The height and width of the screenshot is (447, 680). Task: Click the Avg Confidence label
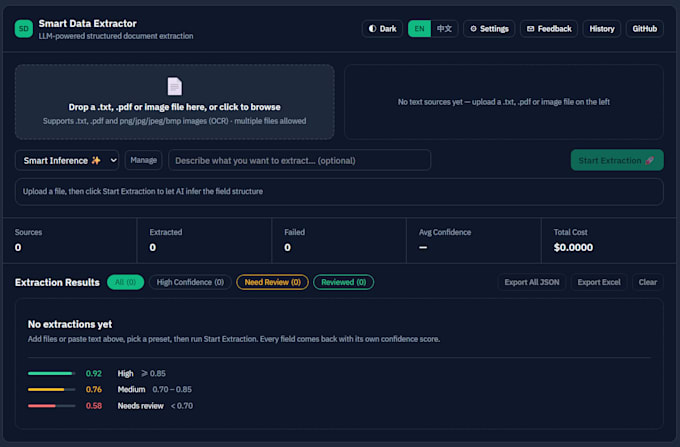point(445,232)
